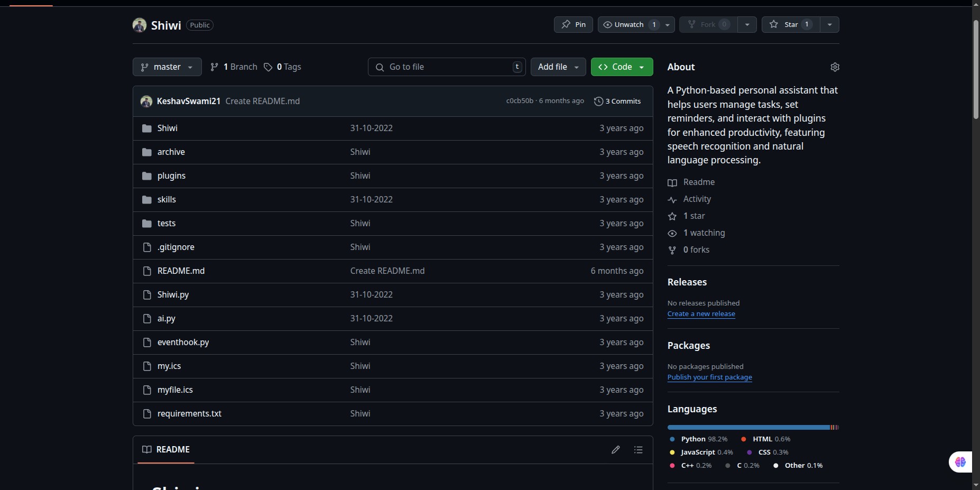Toggle Unwatch for this repository

[629, 24]
